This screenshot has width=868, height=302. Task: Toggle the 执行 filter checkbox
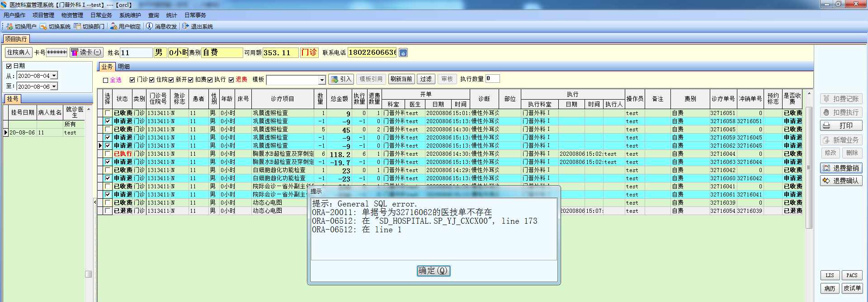[210, 80]
